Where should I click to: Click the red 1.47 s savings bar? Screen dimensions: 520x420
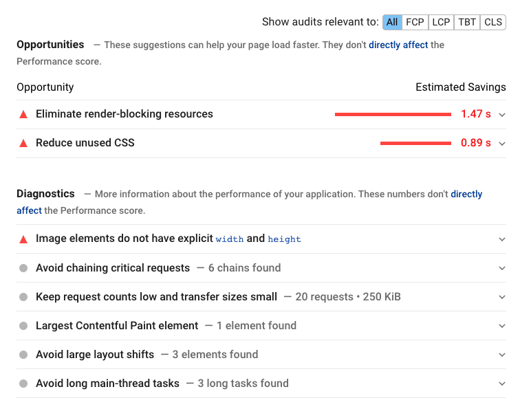point(393,114)
